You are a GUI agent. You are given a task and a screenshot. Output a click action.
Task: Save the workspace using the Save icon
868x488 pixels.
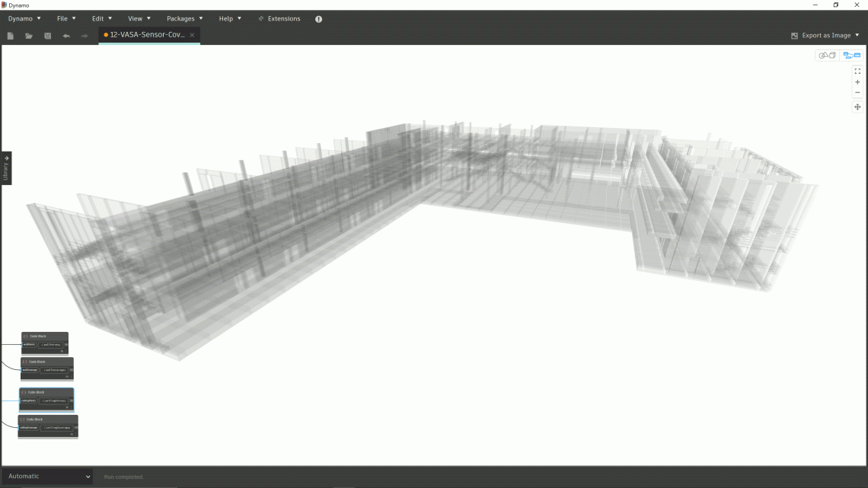47,35
